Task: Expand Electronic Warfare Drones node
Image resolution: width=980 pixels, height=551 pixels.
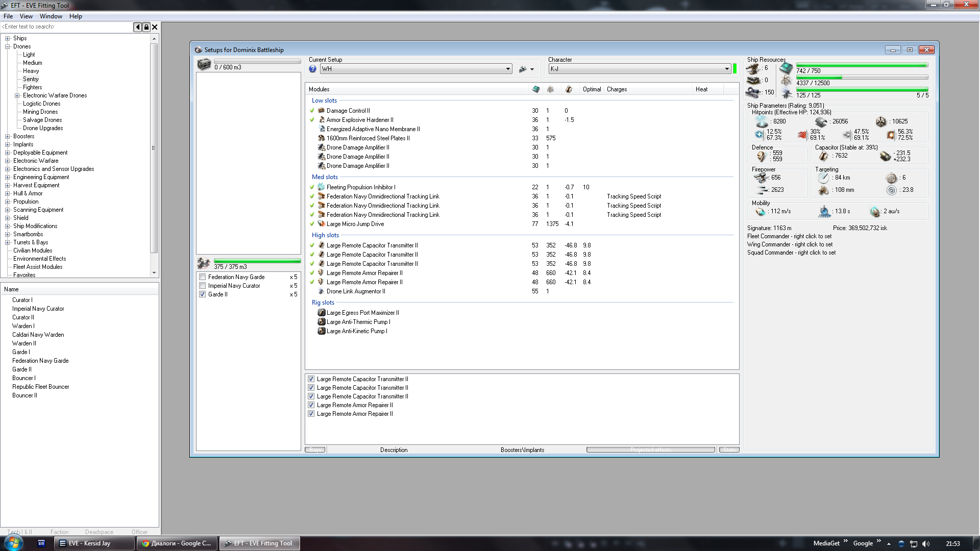Action: pyautogui.click(x=17, y=95)
